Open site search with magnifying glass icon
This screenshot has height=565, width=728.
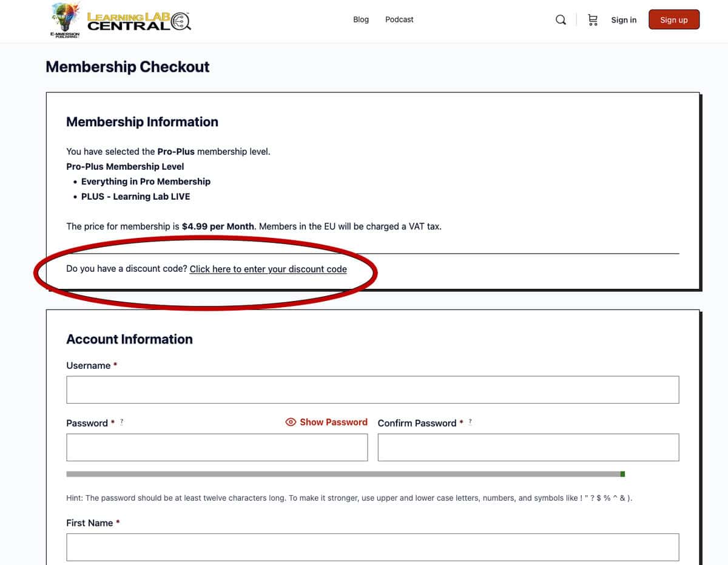click(561, 20)
